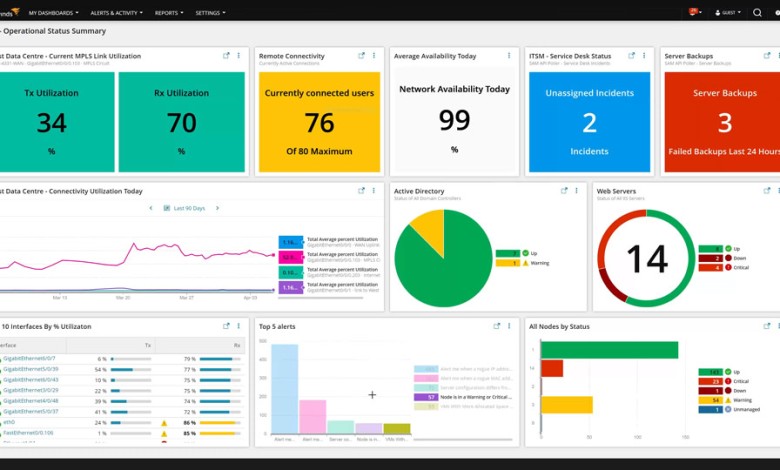Open the GigabitEthernet6/0/7 interface link
The image size is (780, 470).
(x=29, y=358)
